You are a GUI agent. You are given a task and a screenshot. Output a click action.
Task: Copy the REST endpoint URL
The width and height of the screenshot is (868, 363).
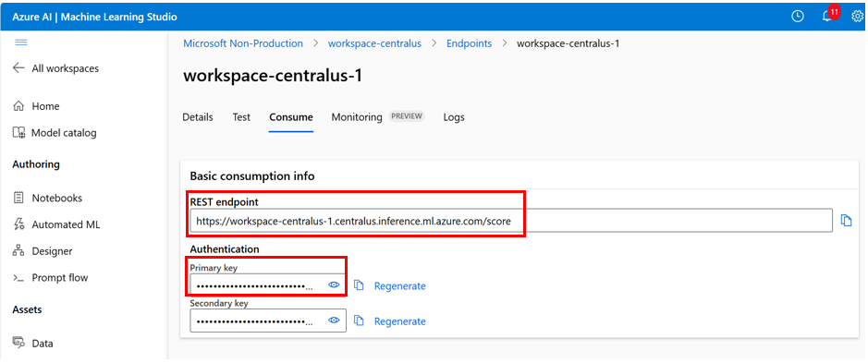pos(846,220)
